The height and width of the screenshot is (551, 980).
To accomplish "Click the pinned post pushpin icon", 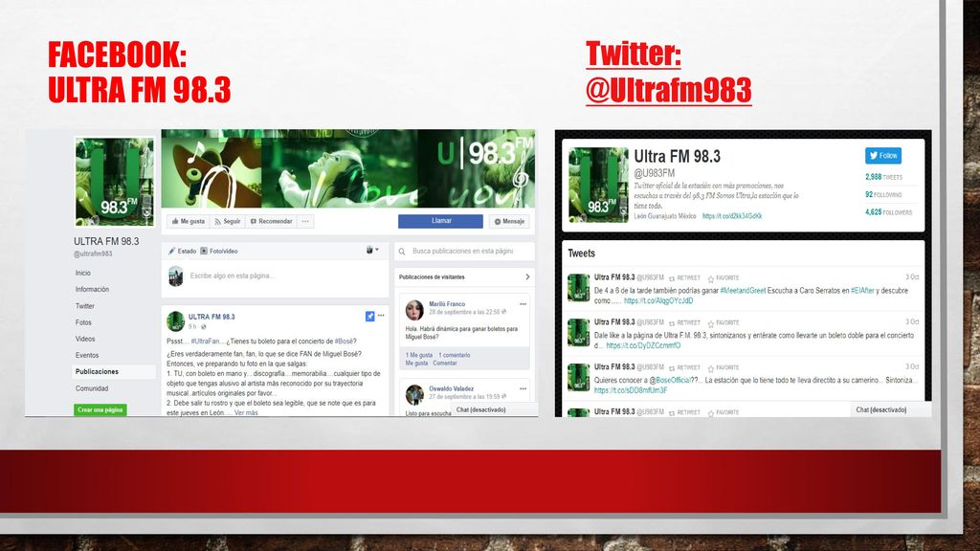I will (370, 316).
